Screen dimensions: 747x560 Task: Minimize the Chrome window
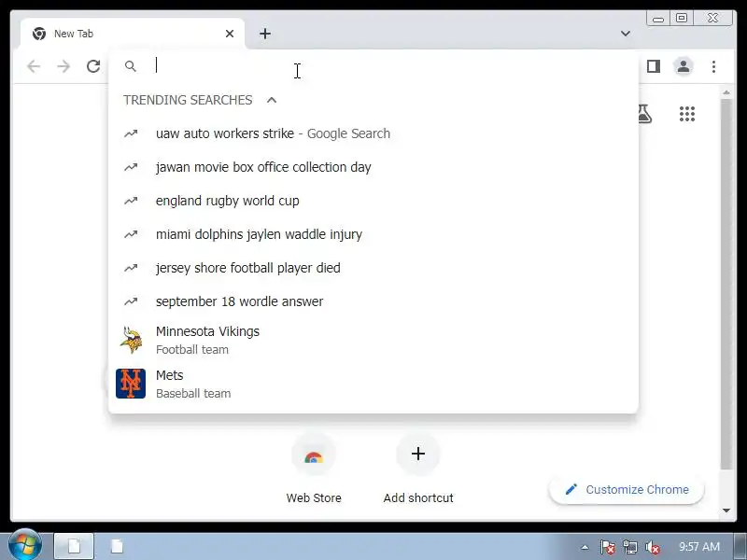[658, 19]
